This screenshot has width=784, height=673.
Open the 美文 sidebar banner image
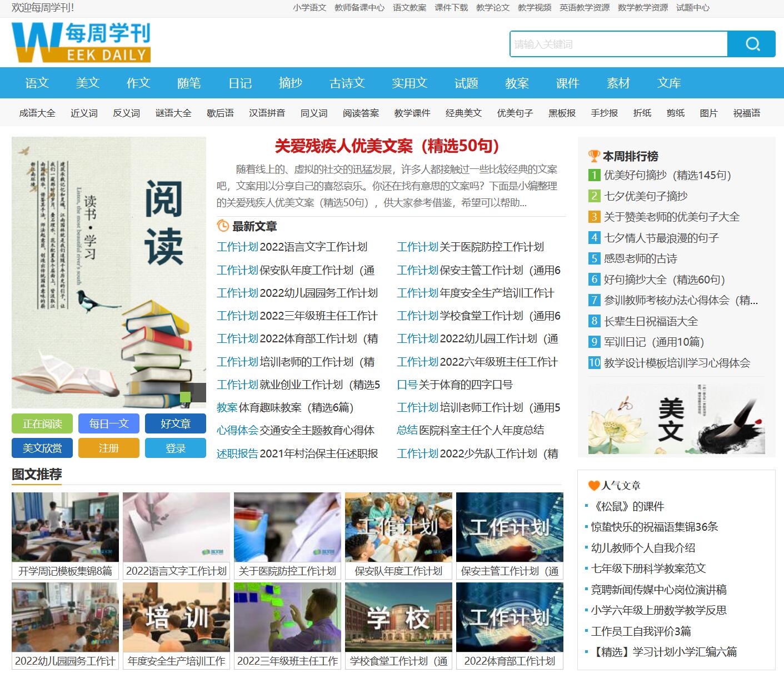pos(676,418)
